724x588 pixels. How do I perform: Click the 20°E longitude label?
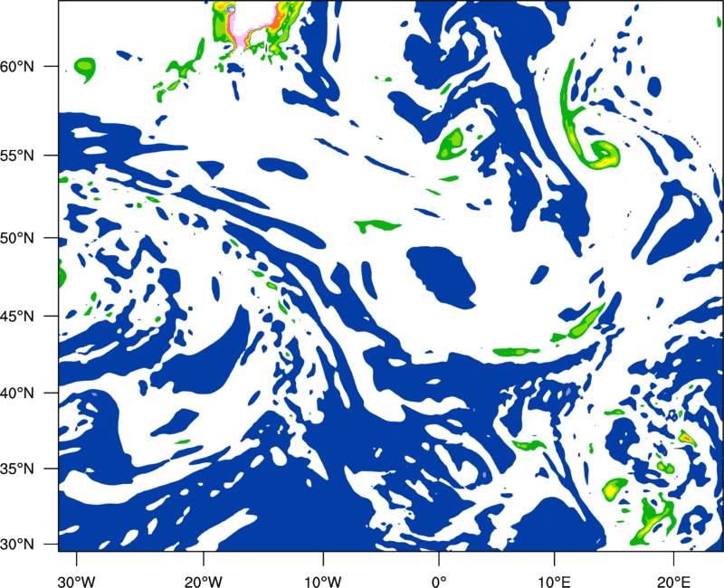[x=673, y=582]
